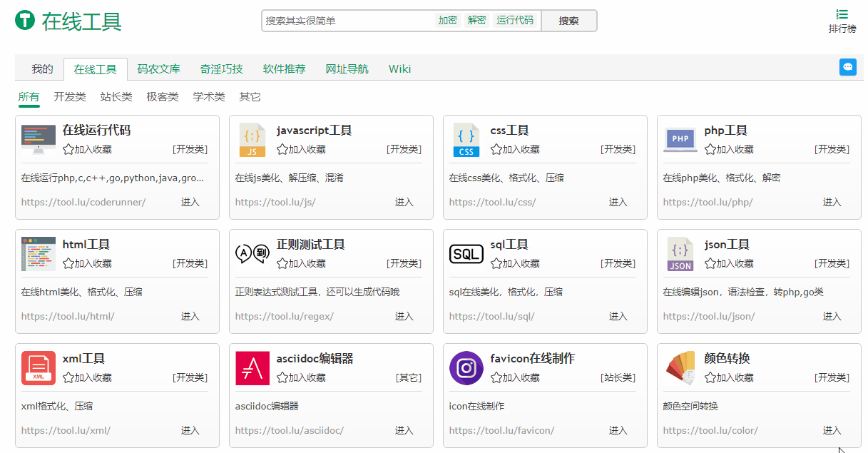The width and height of the screenshot is (868, 453).
Task: Click the 解密 quick search tag
Action: (x=477, y=21)
